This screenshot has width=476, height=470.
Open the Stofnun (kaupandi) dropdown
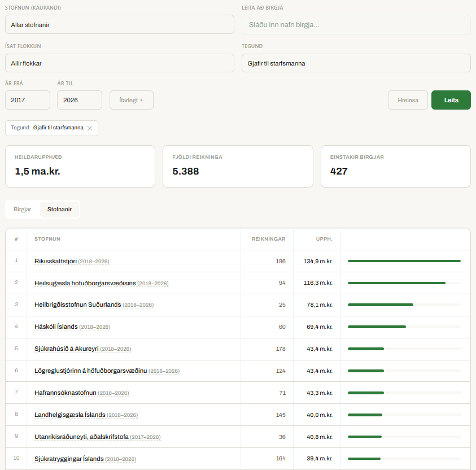pos(120,25)
